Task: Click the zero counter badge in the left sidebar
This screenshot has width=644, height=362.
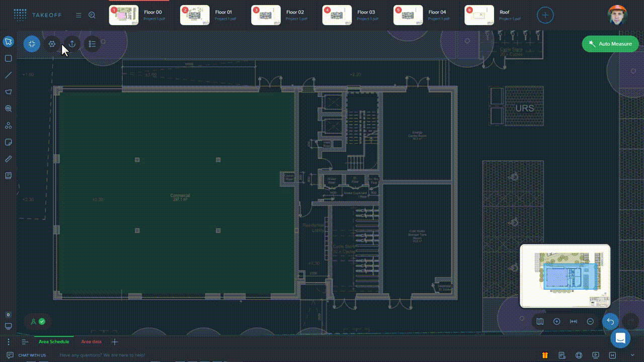Action: tap(8, 315)
